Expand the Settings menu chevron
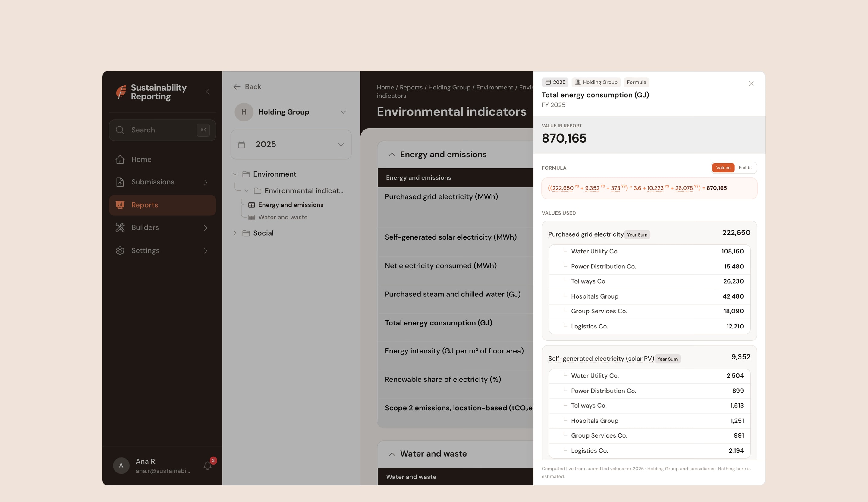Screen dimensions: 868x502 [206, 251]
